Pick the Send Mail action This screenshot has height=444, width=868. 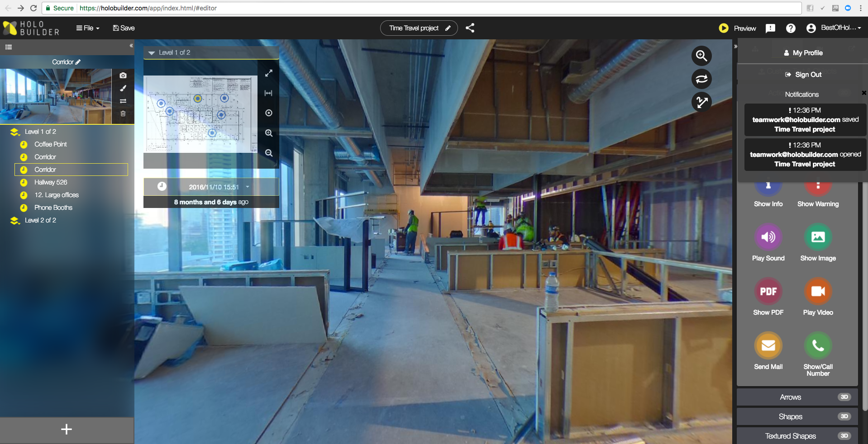(768, 345)
